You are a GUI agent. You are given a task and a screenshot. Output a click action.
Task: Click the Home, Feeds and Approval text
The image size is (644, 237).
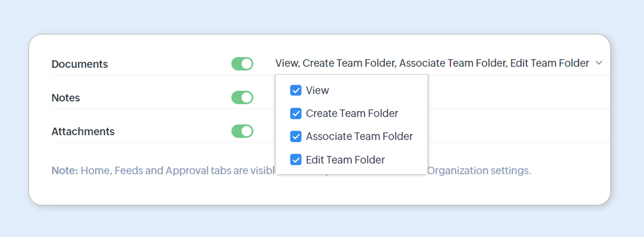pyautogui.click(x=157, y=171)
